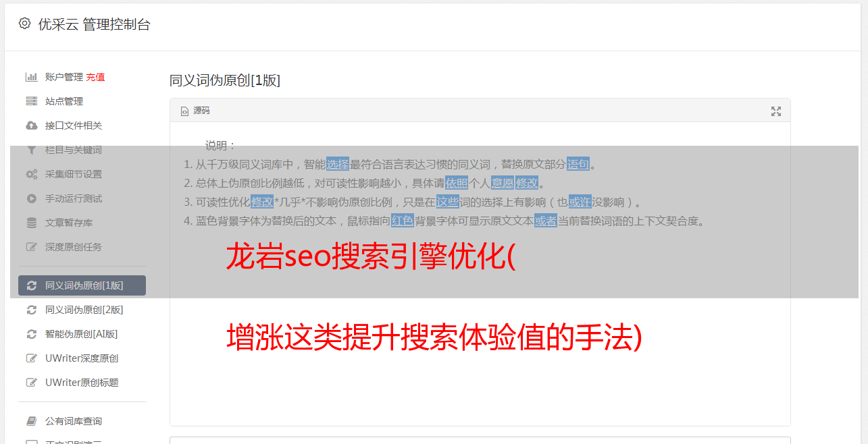
Task: Open 账户管理 bar chart icon
Action: pos(31,77)
